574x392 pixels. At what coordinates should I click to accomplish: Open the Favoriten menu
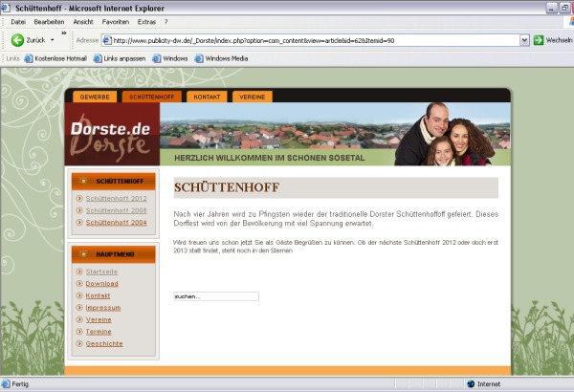(x=116, y=22)
